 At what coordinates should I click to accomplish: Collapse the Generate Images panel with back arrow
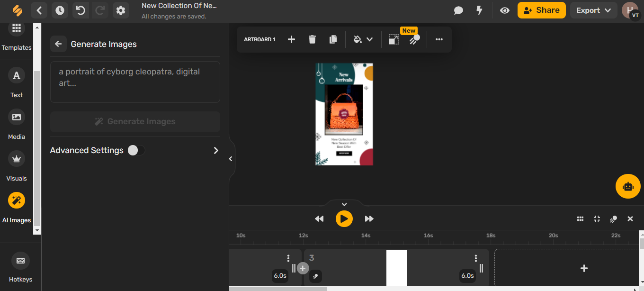point(58,44)
